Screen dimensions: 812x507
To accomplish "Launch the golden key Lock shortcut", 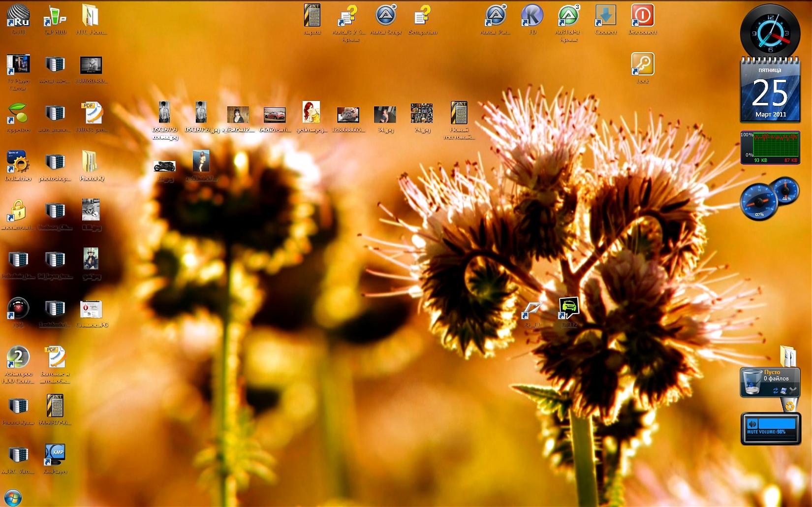I will (642, 64).
